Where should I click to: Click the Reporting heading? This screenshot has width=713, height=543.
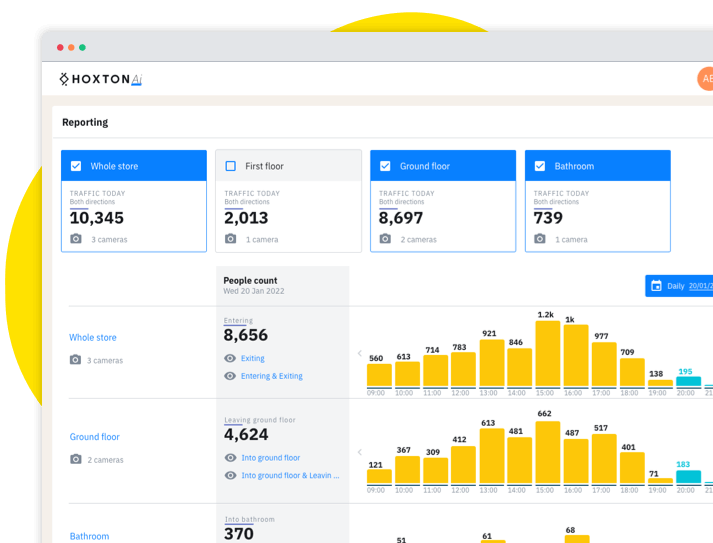coord(85,122)
